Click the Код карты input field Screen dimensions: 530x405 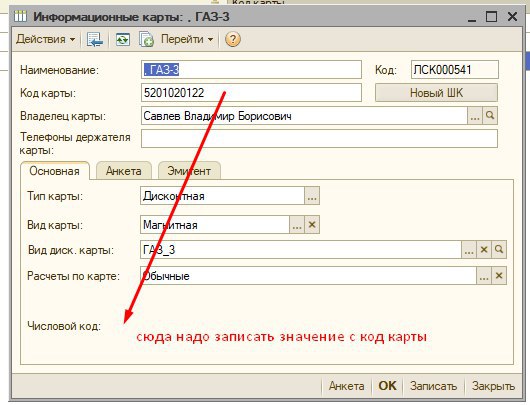click(x=251, y=92)
